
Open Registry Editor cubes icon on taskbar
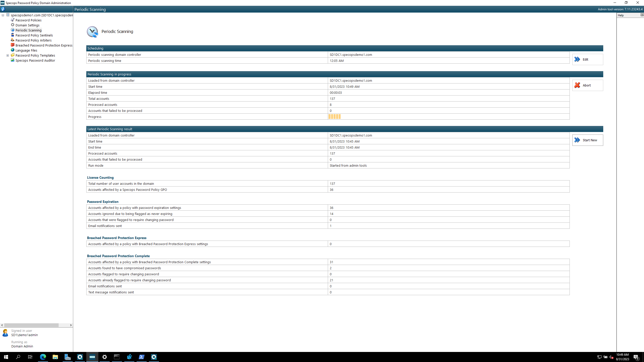coord(129,357)
